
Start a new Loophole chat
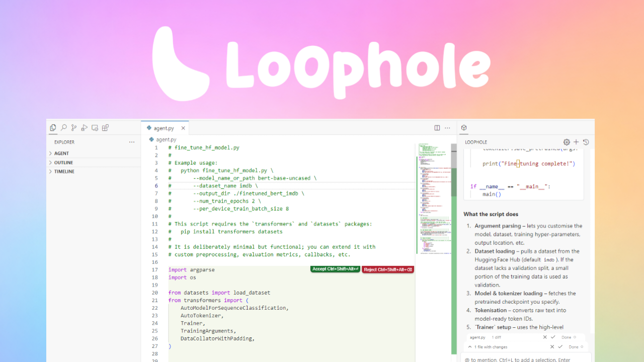coord(577,142)
